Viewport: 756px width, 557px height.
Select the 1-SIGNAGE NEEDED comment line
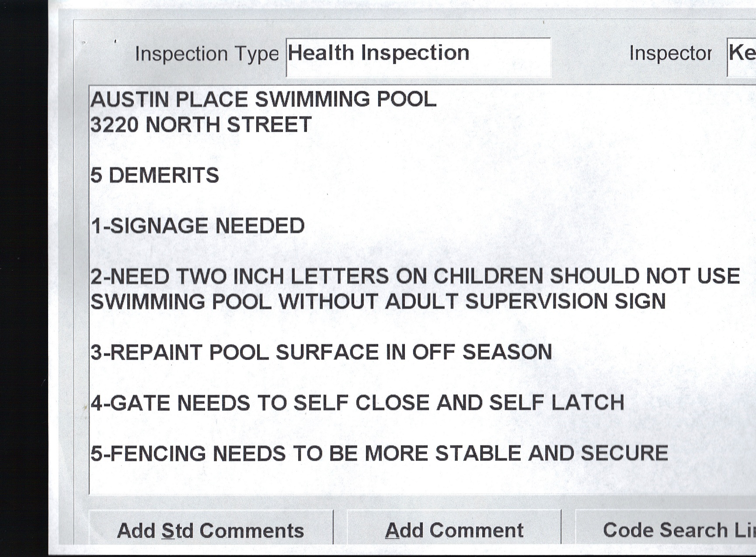point(198,226)
